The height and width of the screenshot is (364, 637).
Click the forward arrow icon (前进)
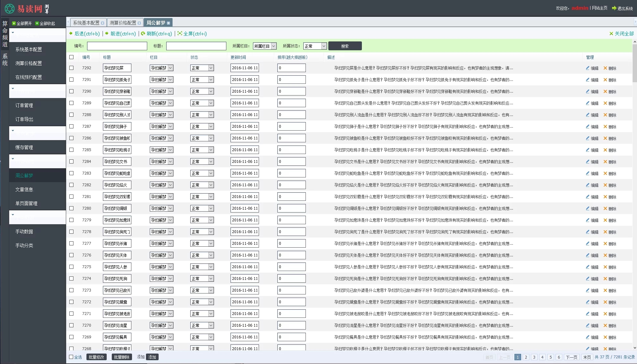[x=107, y=33]
